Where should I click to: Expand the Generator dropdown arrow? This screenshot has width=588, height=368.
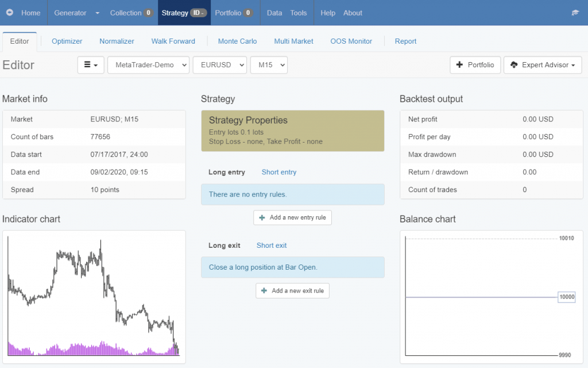point(97,13)
